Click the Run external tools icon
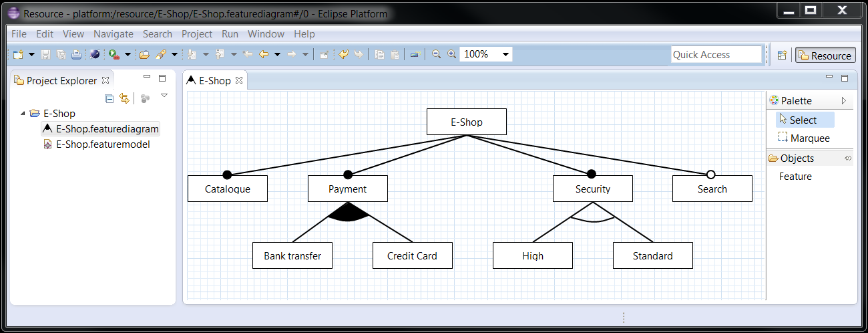This screenshot has height=333, width=868. click(x=114, y=55)
